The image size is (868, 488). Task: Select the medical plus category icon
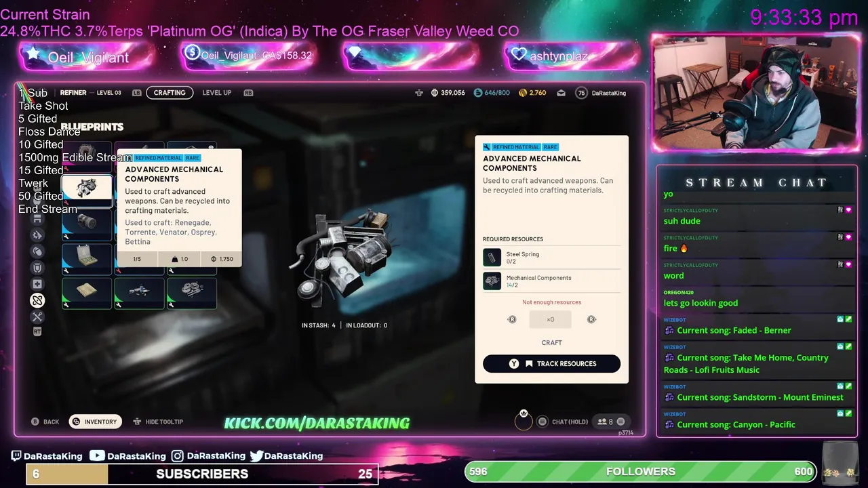coord(37,284)
